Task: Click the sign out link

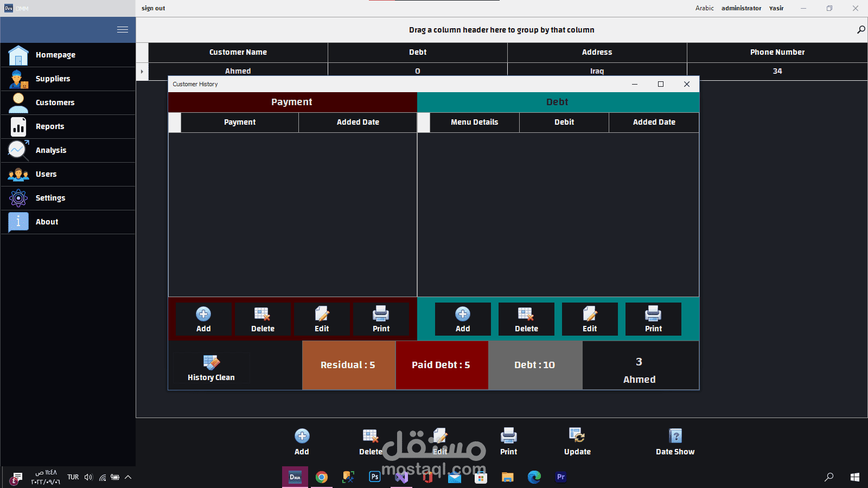Action: point(154,8)
